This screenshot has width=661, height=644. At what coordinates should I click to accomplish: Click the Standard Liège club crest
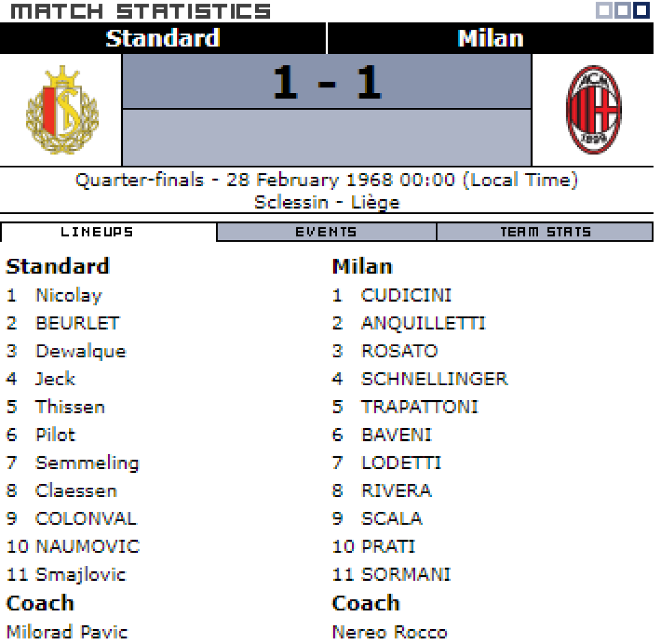(x=62, y=110)
